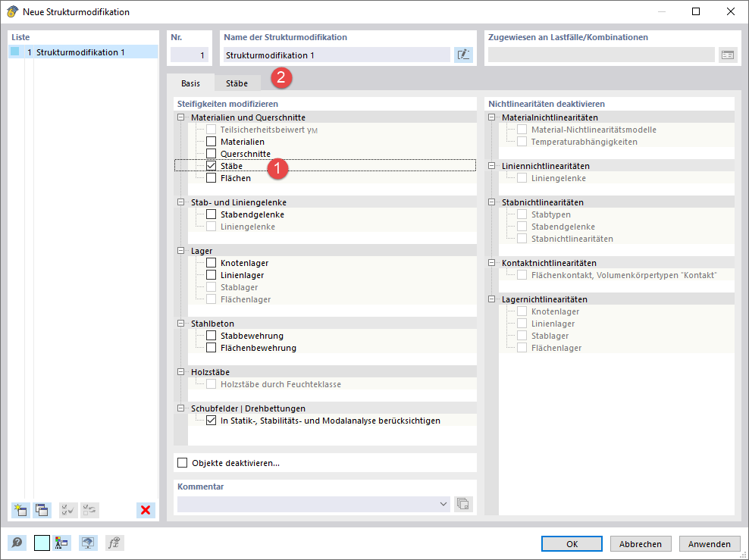Click the display settings monitor icon
The width and height of the screenshot is (749, 560).
(x=89, y=543)
